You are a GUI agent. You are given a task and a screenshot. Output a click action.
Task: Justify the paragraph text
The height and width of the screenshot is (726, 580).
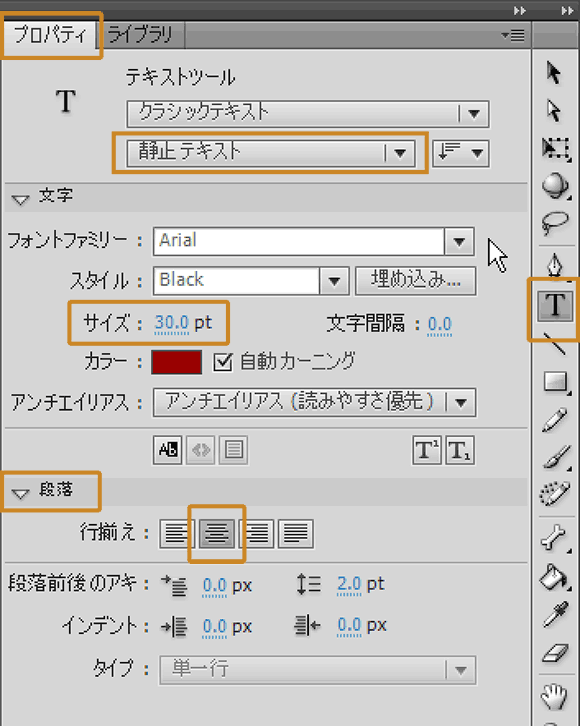pos(296,534)
